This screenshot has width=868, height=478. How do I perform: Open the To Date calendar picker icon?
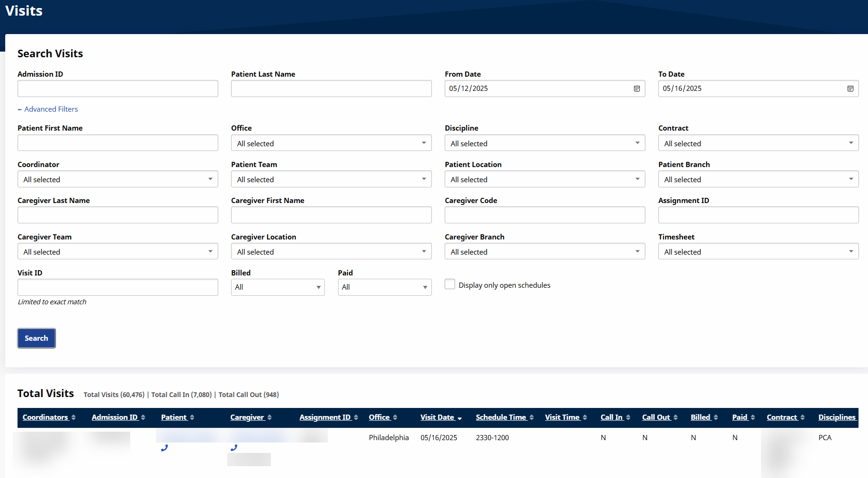point(850,89)
